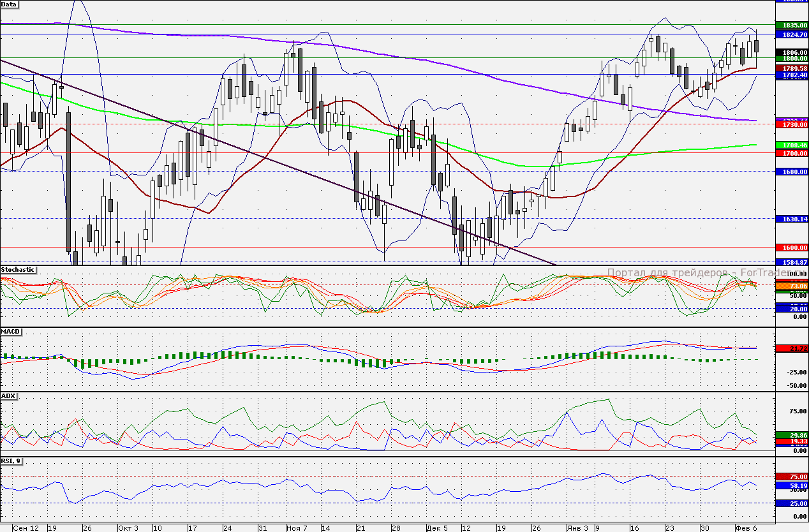This screenshot has width=809, height=532.
Task: Click the blue 1680.00 level tag
Action: pos(790,172)
